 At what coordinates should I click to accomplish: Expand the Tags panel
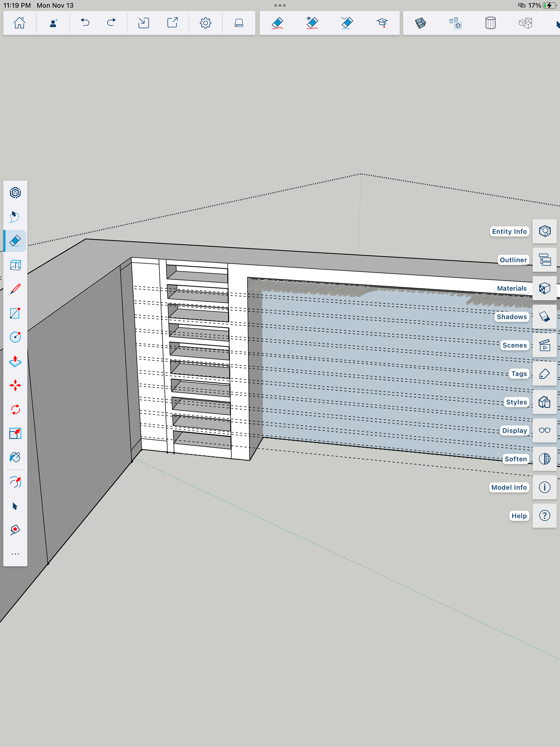[544, 373]
